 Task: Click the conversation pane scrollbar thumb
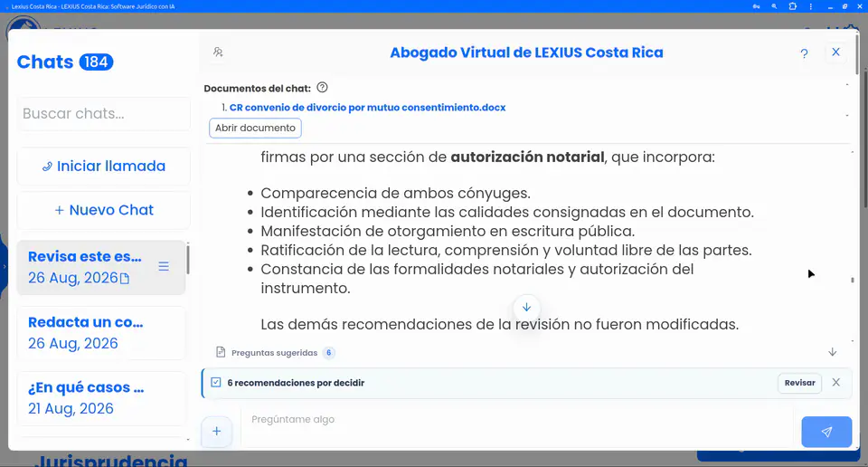853,281
